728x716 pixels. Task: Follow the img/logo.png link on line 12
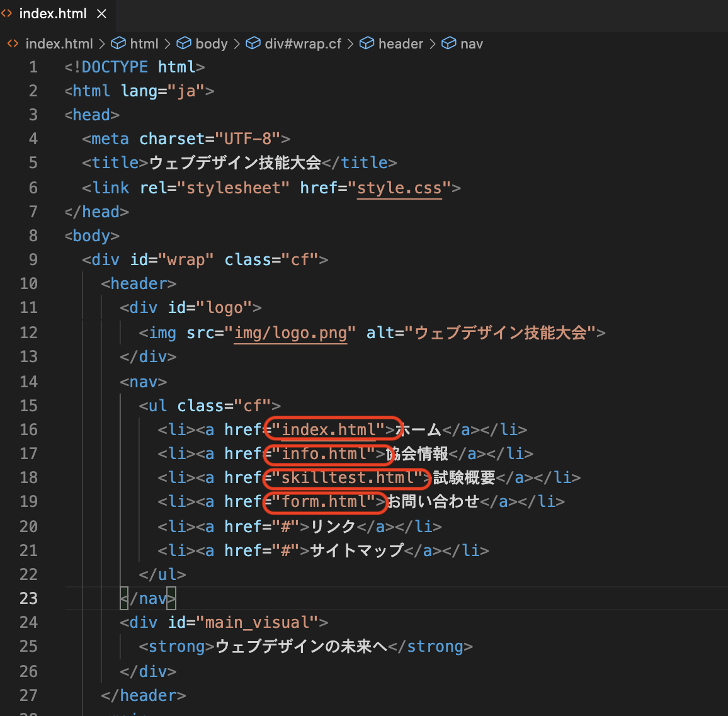coord(291,333)
